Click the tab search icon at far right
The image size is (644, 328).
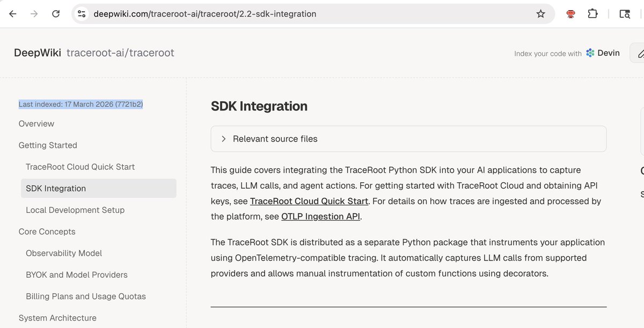(625, 14)
